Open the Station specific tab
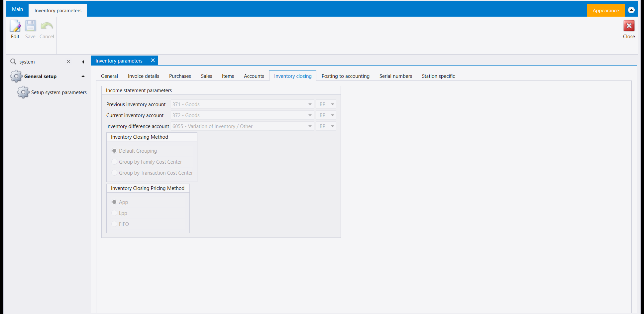 coord(438,76)
